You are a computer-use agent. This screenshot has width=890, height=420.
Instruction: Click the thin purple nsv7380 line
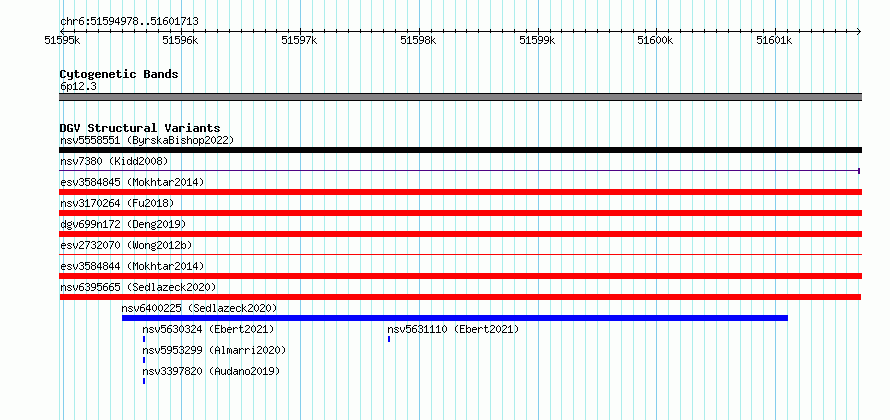pyautogui.click(x=460, y=171)
